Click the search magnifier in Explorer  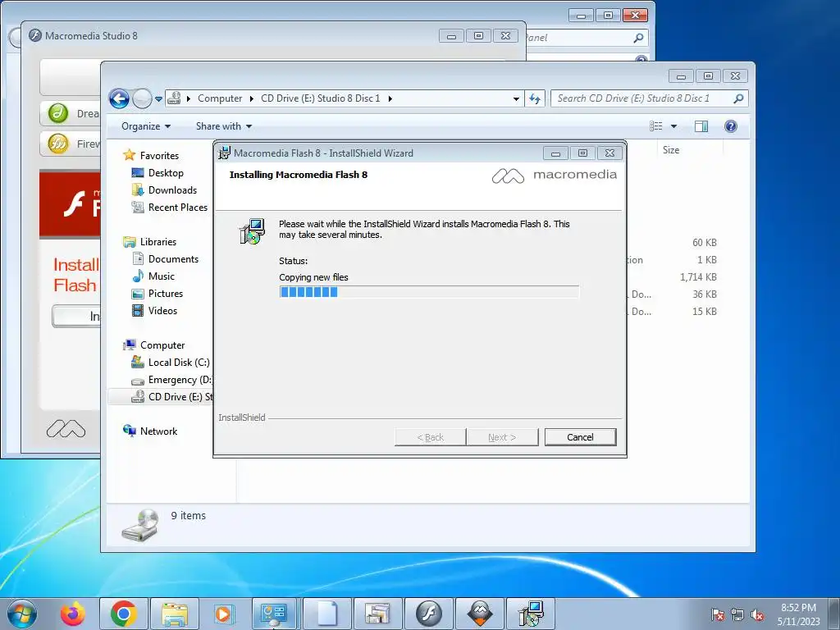pos(739,98)
